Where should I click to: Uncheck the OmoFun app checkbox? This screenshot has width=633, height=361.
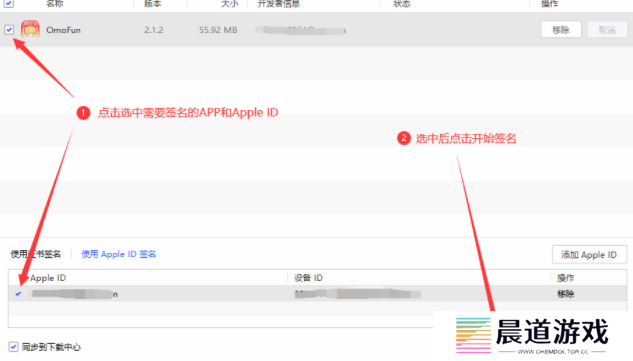tap(9, 29)
